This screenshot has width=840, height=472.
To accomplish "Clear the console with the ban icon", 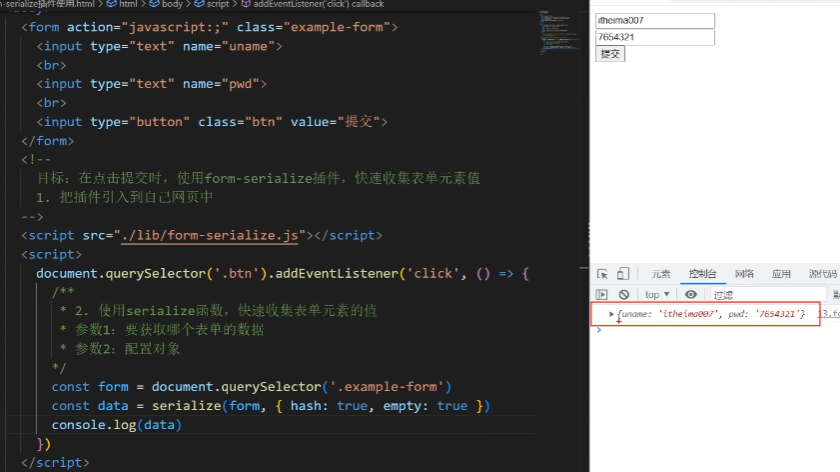I will [624, 295].
